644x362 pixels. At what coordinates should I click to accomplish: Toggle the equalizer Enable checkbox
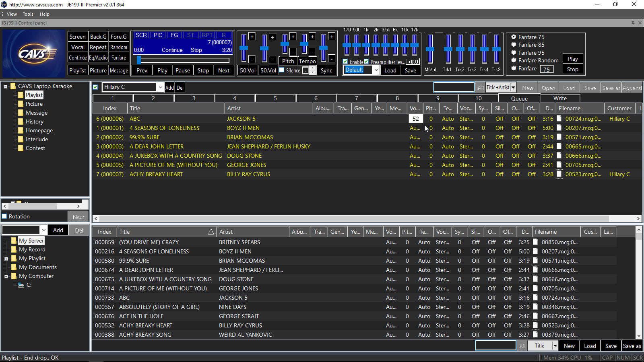(x=345, y=62)
